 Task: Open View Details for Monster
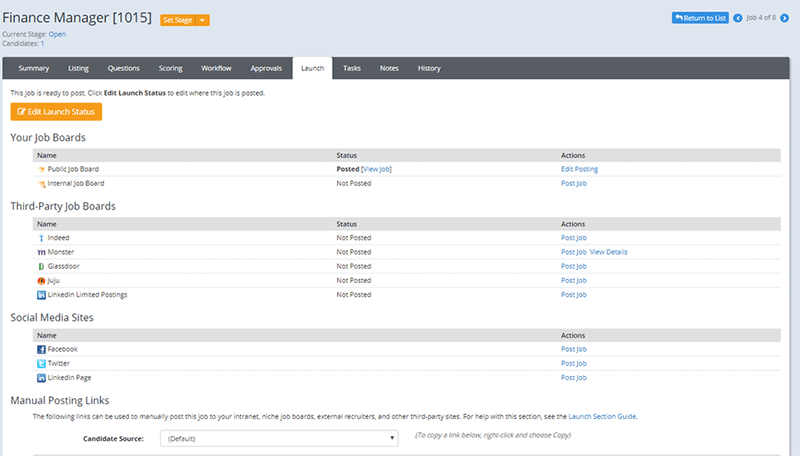609,252
